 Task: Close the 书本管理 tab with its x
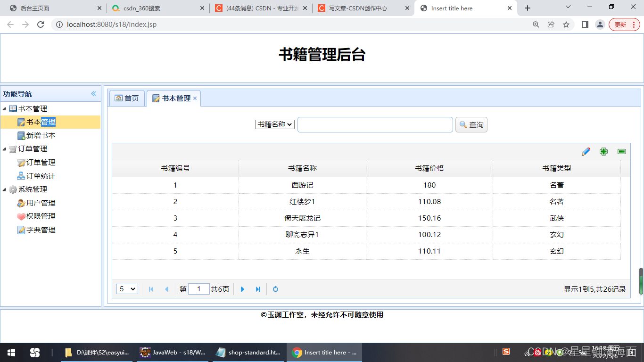pyautogui.click(x=195, y=99)
